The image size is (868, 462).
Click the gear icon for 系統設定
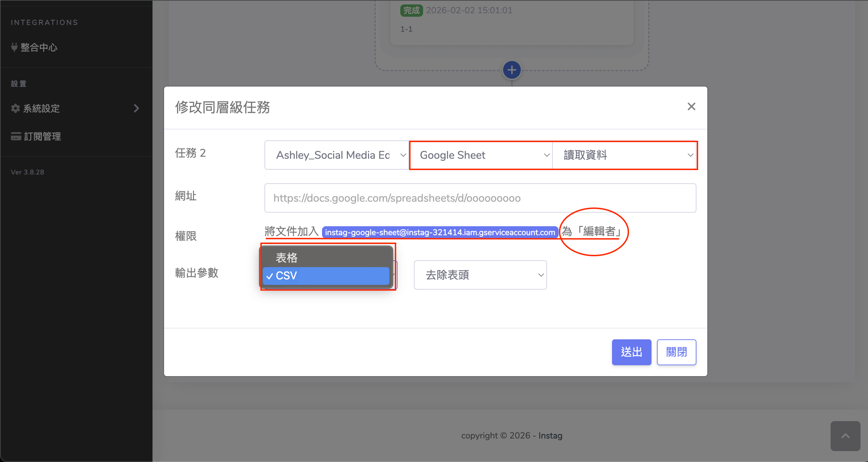[x=15, y=108]
